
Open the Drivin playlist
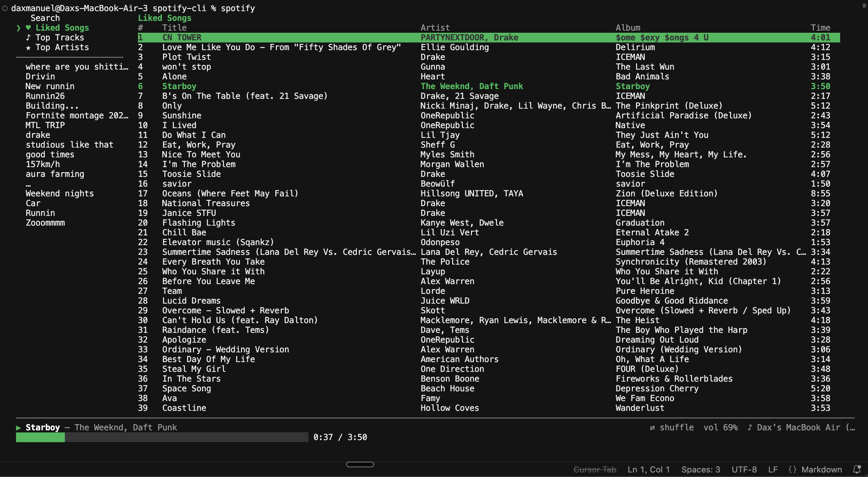40,77
